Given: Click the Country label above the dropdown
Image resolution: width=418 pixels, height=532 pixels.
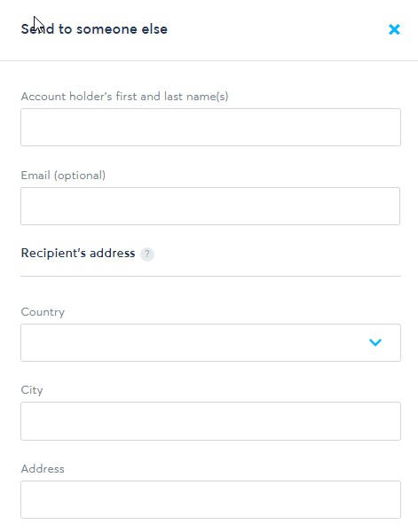Looking at the screenshot, I should 43,312.
